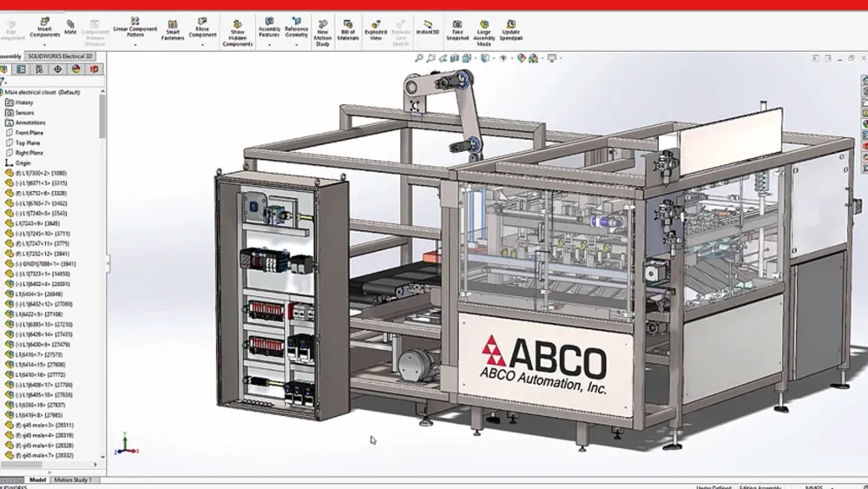Open Reference Geometry dropdown arrow
The width and height of the screenshot is (868, 489).
click(297, 45)
